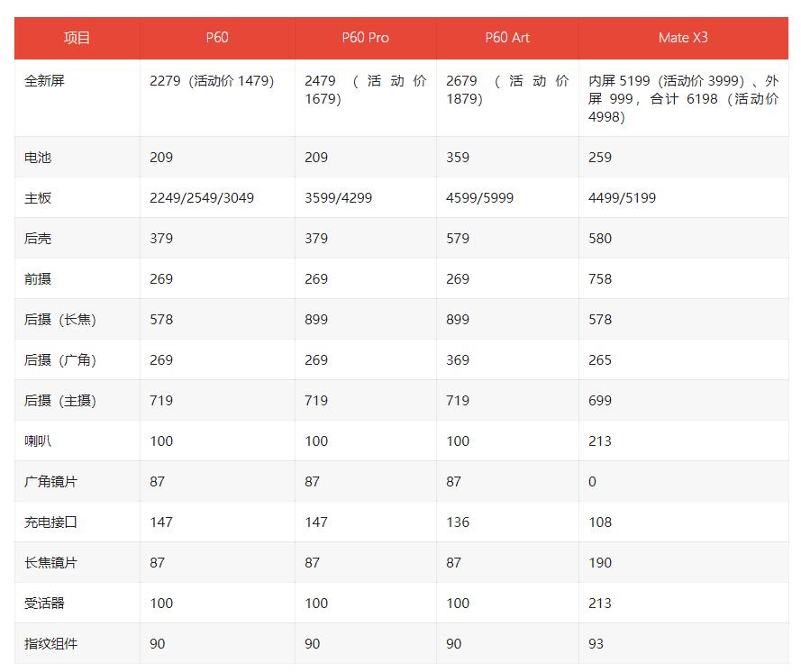Select the P60 column header

(217, 38)
